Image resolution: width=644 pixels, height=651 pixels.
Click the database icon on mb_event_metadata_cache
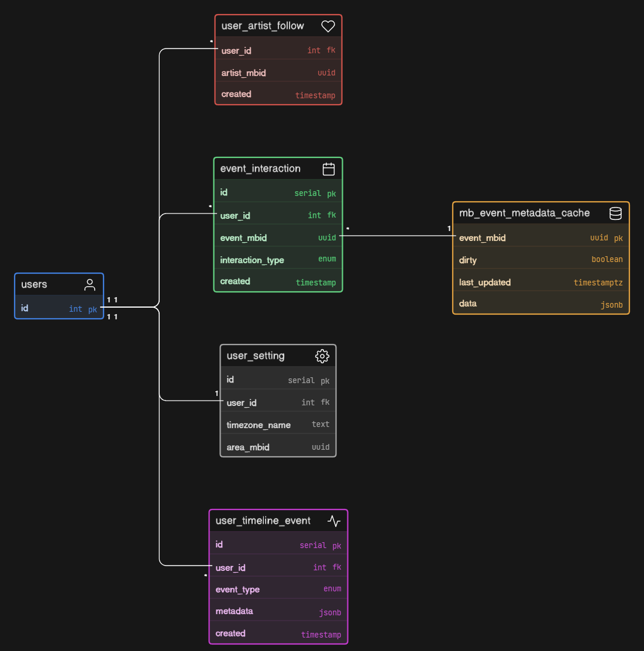615,213
